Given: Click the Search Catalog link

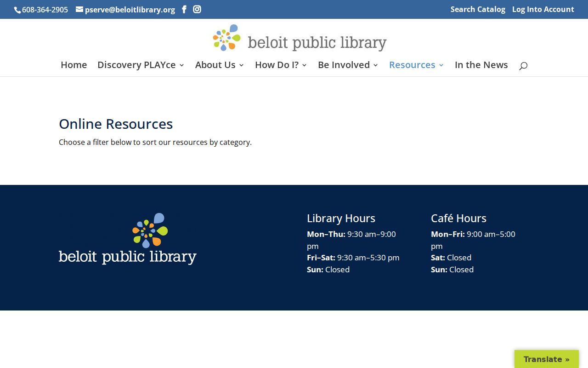Looking at the screenshot, I should pos(478,9).
